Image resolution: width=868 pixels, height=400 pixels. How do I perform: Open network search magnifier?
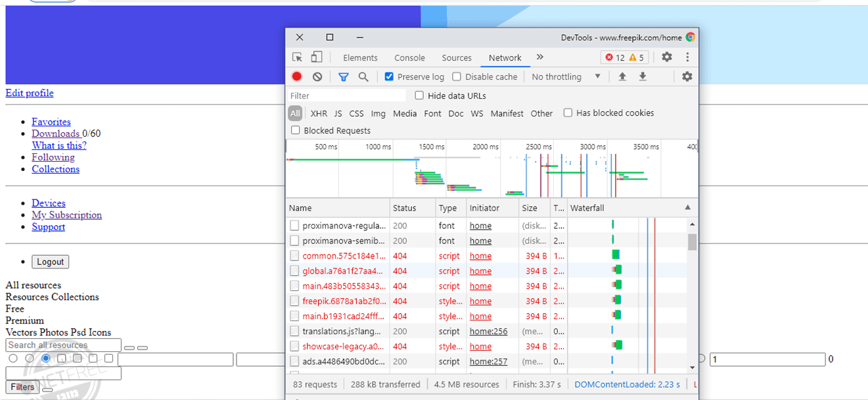pos(363,77)
